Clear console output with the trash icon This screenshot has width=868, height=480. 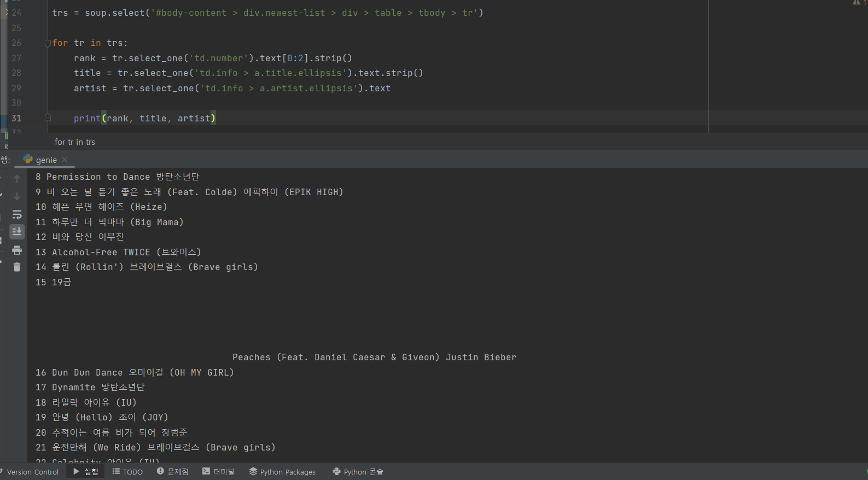[17, 267]
